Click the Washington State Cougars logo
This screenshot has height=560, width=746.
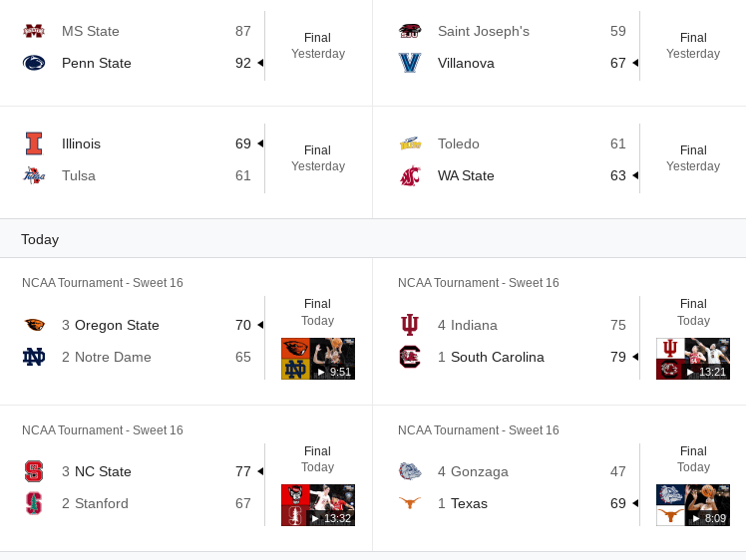[x=410, y=175]
